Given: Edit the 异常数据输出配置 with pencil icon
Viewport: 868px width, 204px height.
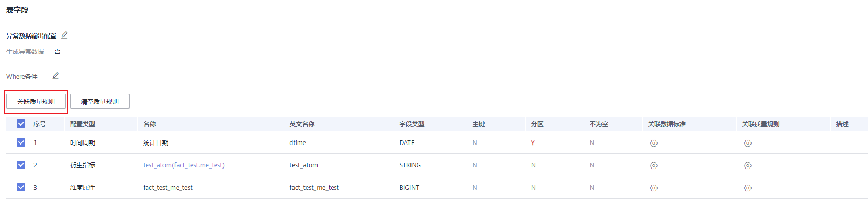Looking at the screenshot, I should [64, 35].
